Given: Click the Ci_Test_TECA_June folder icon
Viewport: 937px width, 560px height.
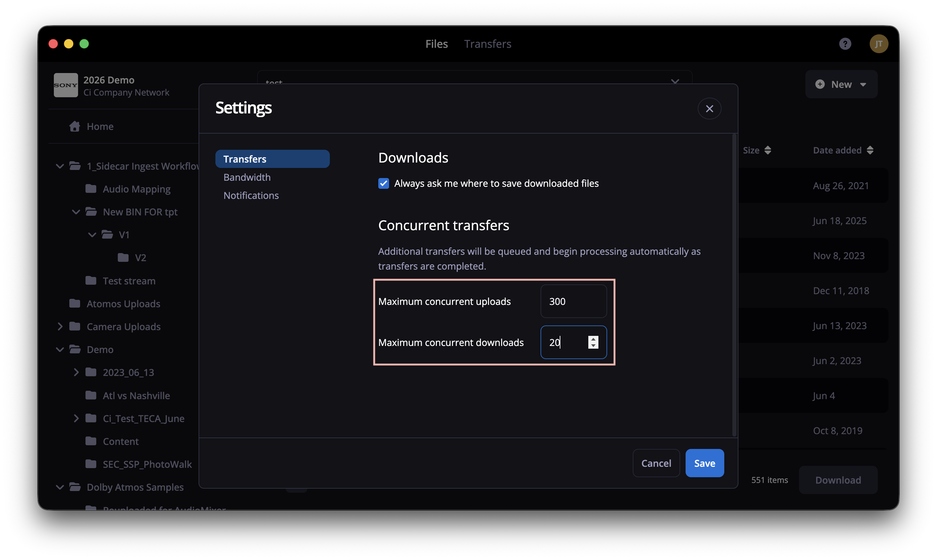Looking at the screenshot, I should click(91, 418).
